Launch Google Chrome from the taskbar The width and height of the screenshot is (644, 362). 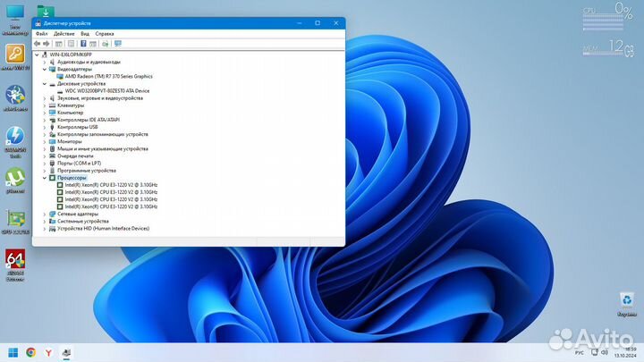30,352
